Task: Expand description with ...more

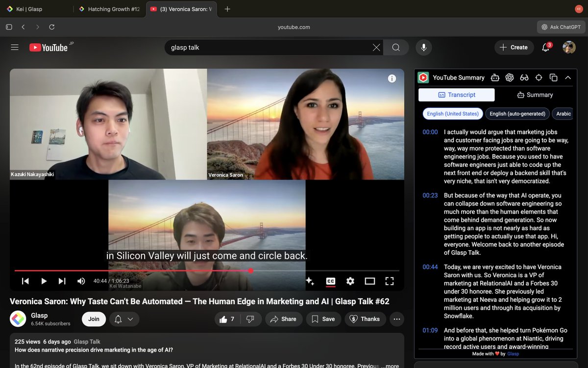Action: coord(389,366)
